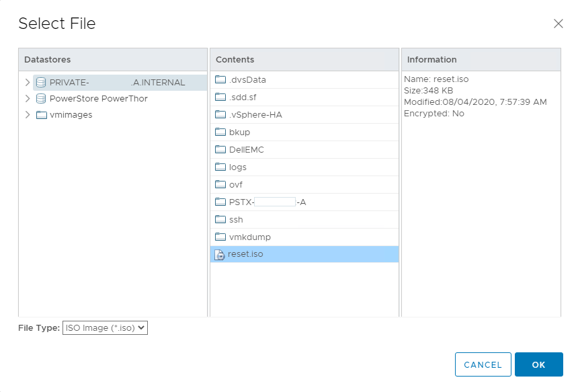
Task: Click the PowerStore PowerThor datastore icon
Action: coord(40,99)
